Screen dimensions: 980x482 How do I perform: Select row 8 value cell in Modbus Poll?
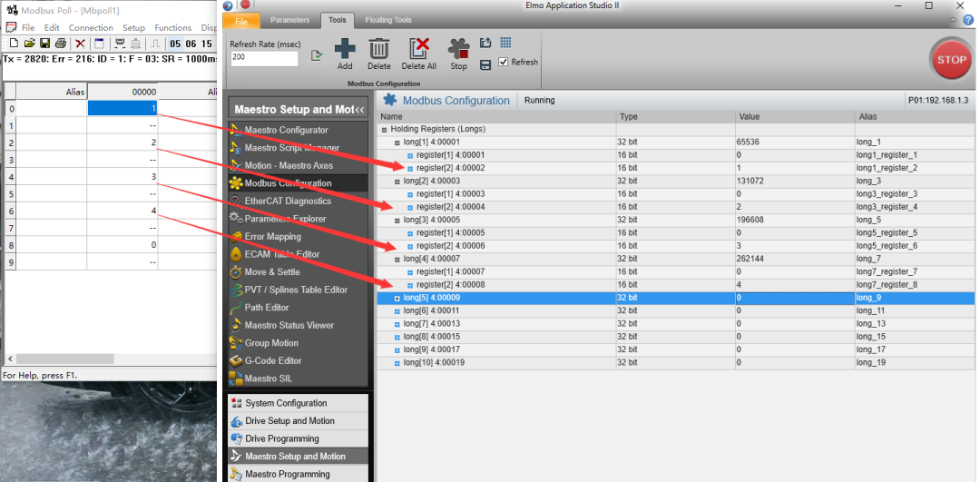click(x=122, y=245)
